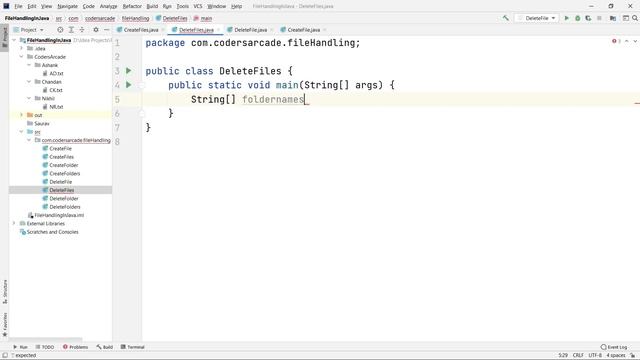The image size is (640, 360).
Task: Open the Navigate menu
Action: pos(68,6)
